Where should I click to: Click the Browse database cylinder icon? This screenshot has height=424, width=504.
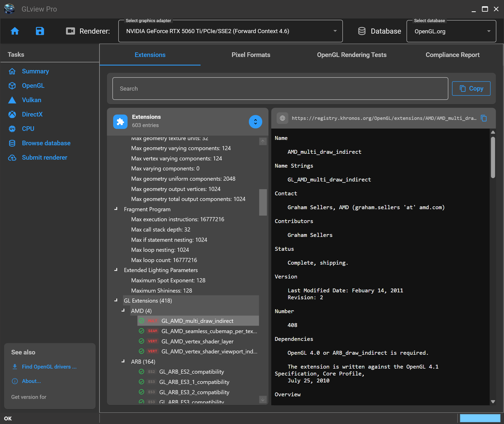pos(12,143)
